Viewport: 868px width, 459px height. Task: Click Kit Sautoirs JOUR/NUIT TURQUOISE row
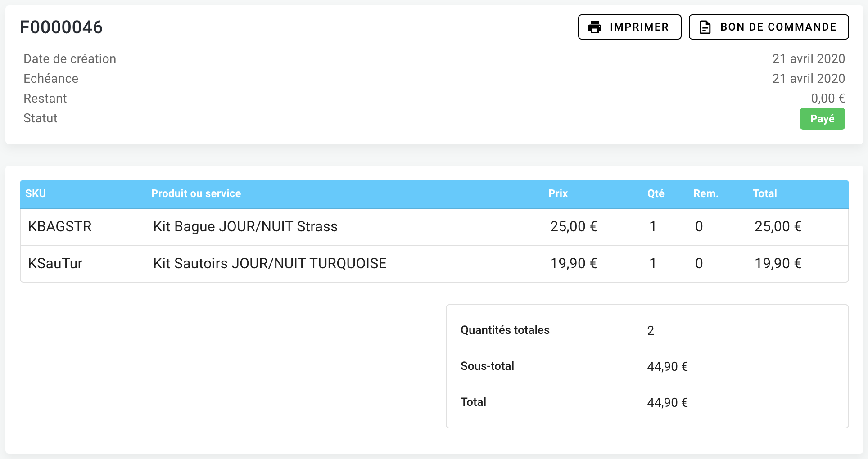pos(270,263)
